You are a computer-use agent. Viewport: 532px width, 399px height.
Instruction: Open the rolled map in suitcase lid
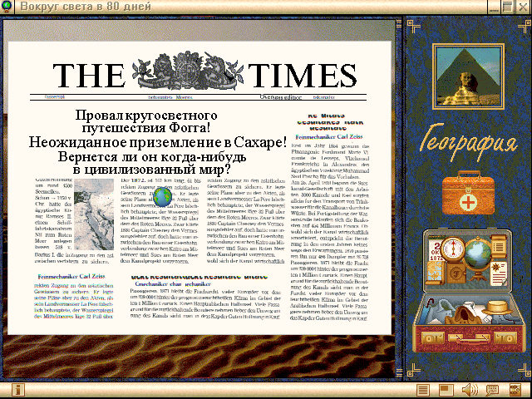434,274
